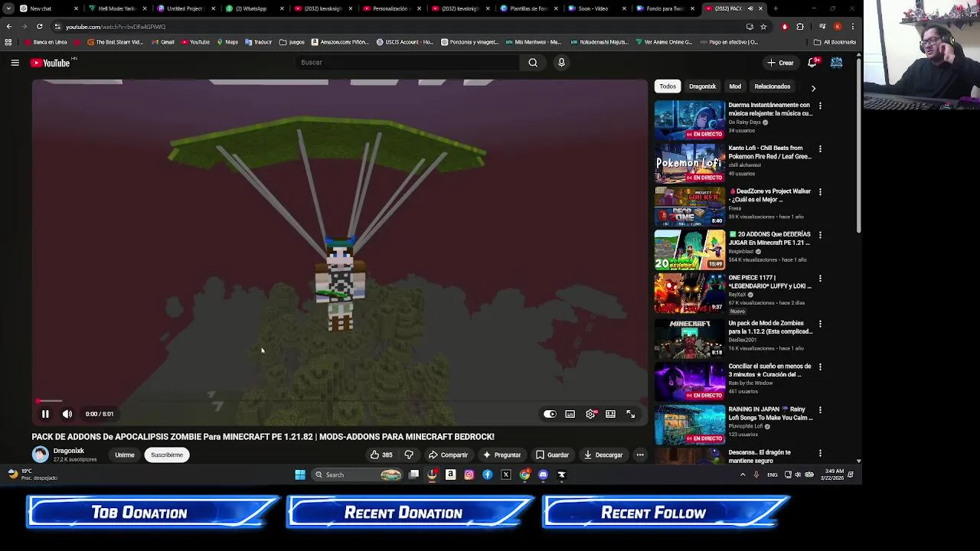980x551 pixels.
Task: Reload the page in browser
Action: [x=39, y=26]
